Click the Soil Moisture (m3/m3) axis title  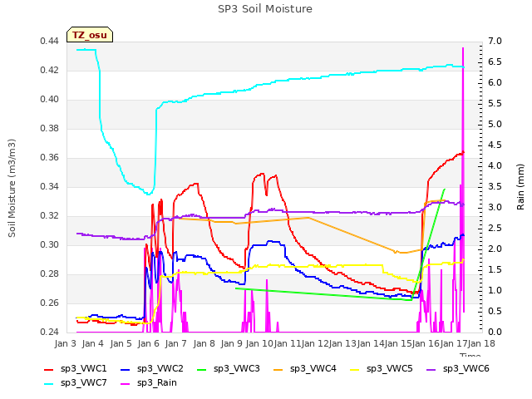pos(12,188)
